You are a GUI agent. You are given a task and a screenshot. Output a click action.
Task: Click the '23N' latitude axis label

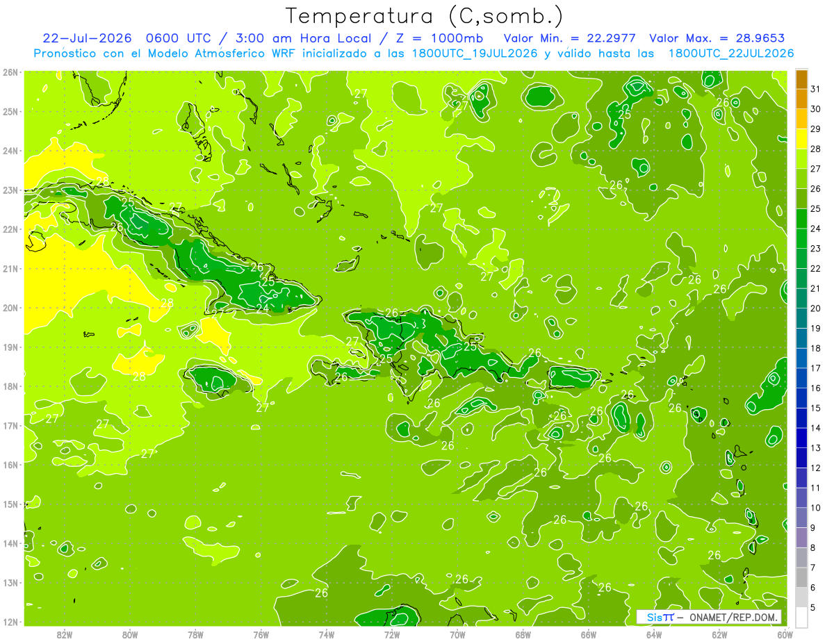coord(10,190)
